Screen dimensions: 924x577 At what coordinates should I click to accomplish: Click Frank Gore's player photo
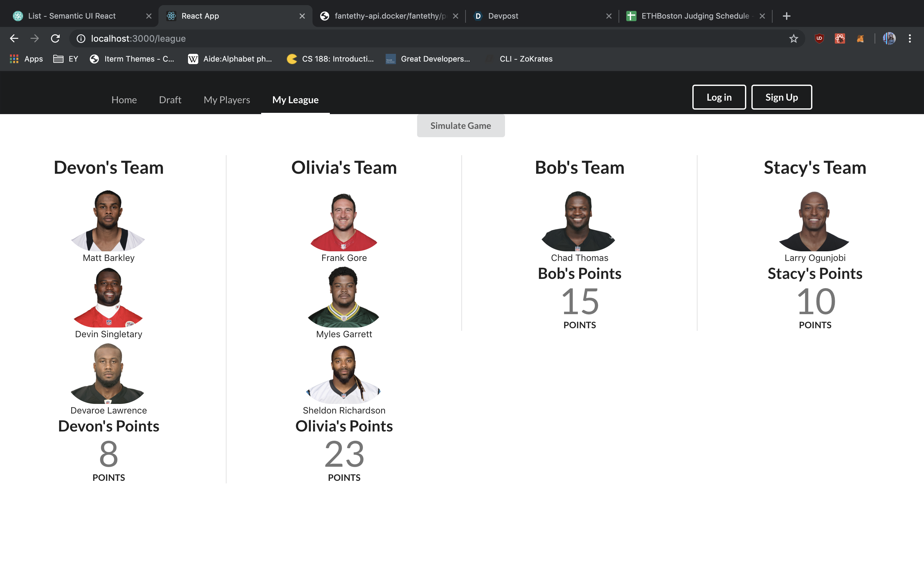point(344,221)
